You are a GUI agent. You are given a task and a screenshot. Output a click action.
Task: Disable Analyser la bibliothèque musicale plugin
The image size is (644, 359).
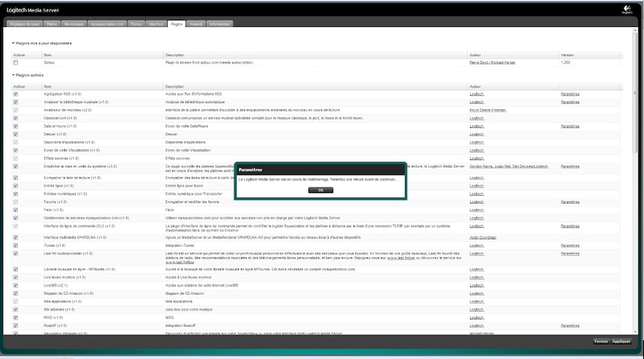16,102
